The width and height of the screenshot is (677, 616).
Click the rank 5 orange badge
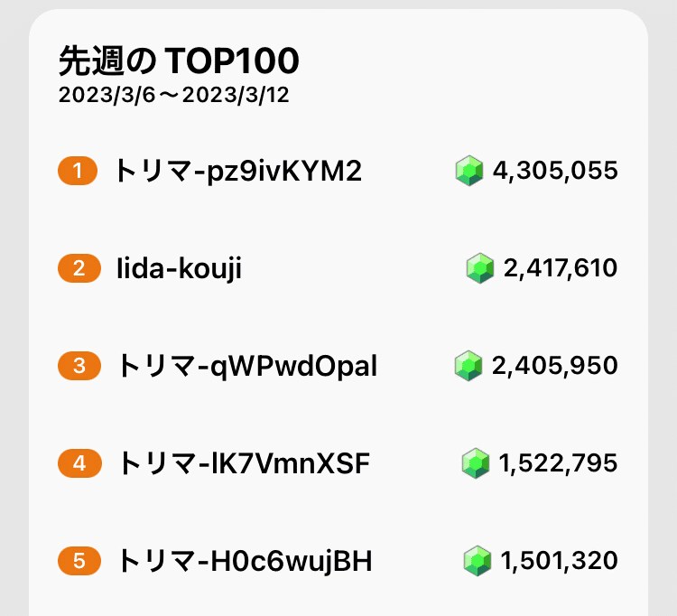pos(79,561)
